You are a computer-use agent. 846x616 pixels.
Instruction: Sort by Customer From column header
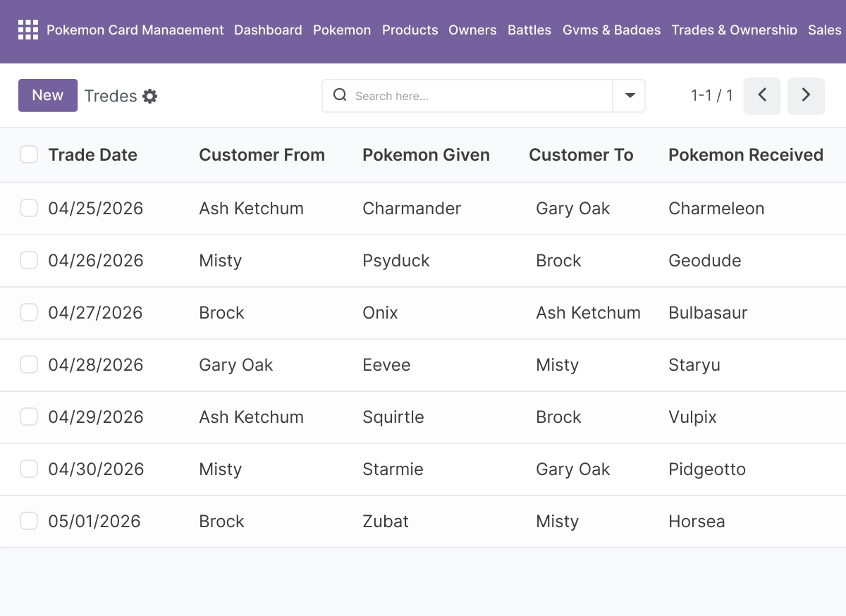pyautogui.click(x=262, y=155)
